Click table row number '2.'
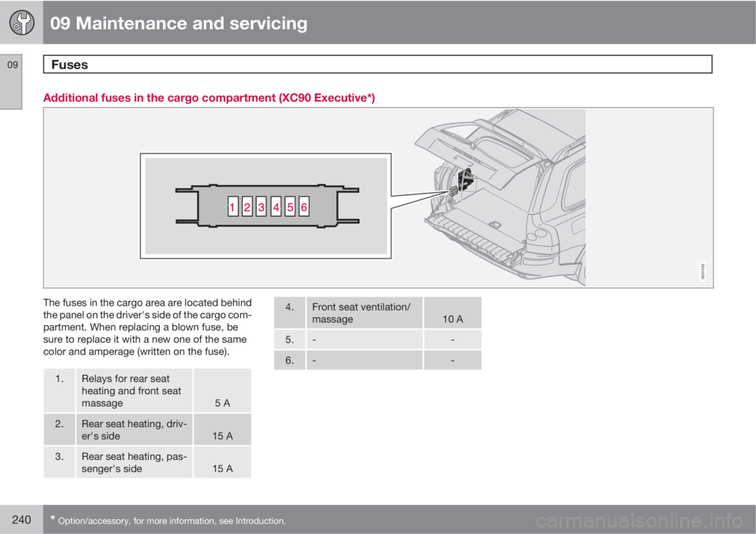Viewport: 756px width, 534px height. (x=59, y=424)
